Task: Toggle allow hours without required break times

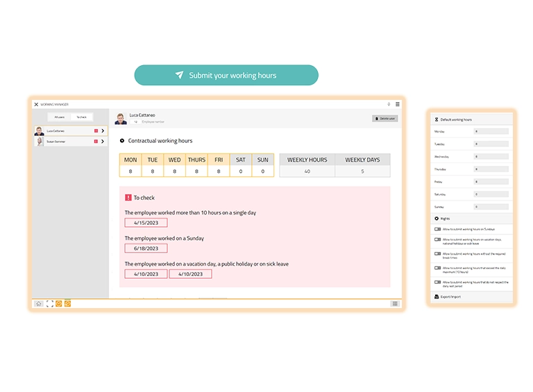Action: pyautogui.click(x=437, y=254)
